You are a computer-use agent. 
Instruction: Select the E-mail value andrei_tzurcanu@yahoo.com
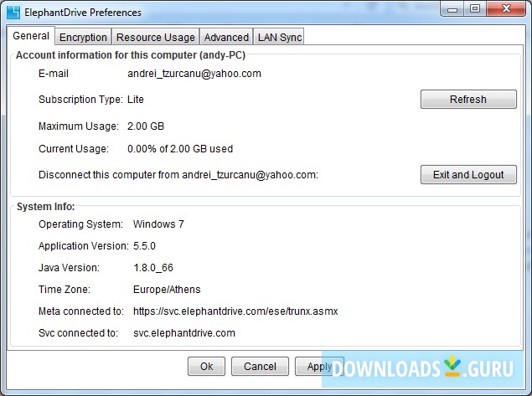[194, 74]
